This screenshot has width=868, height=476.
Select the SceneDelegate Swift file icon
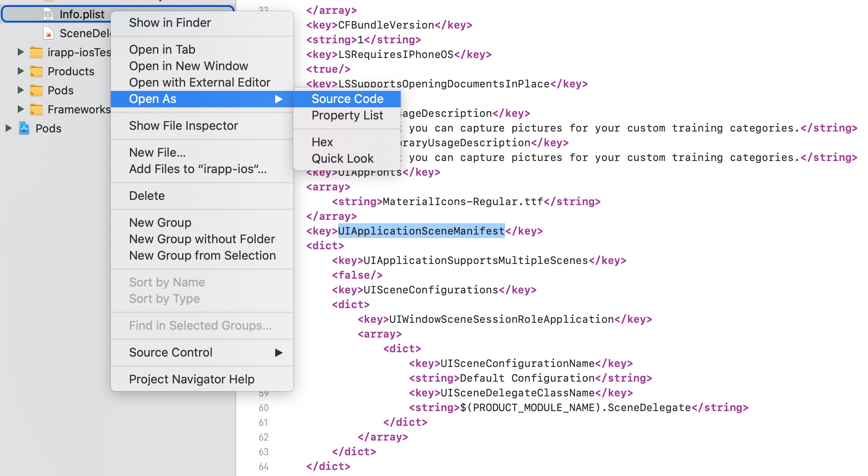coord(48,33)
